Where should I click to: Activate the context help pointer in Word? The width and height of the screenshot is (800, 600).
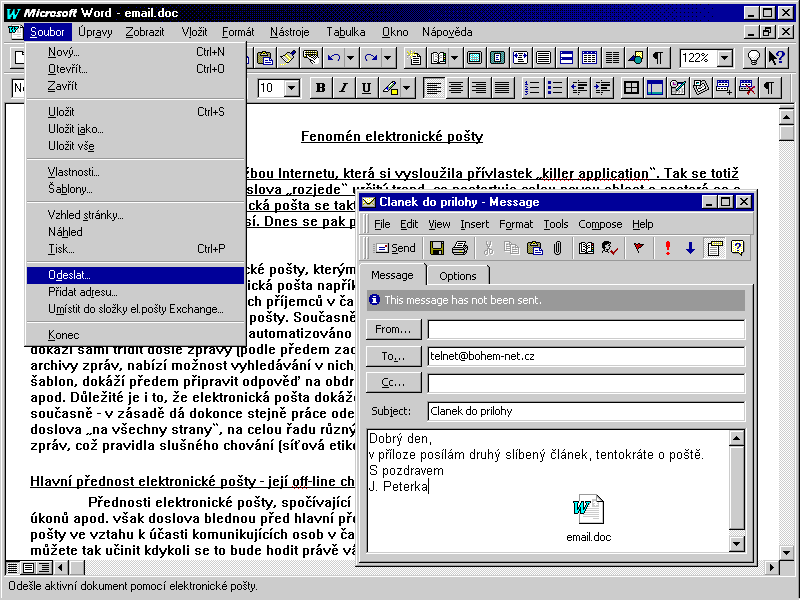[776, 58]
